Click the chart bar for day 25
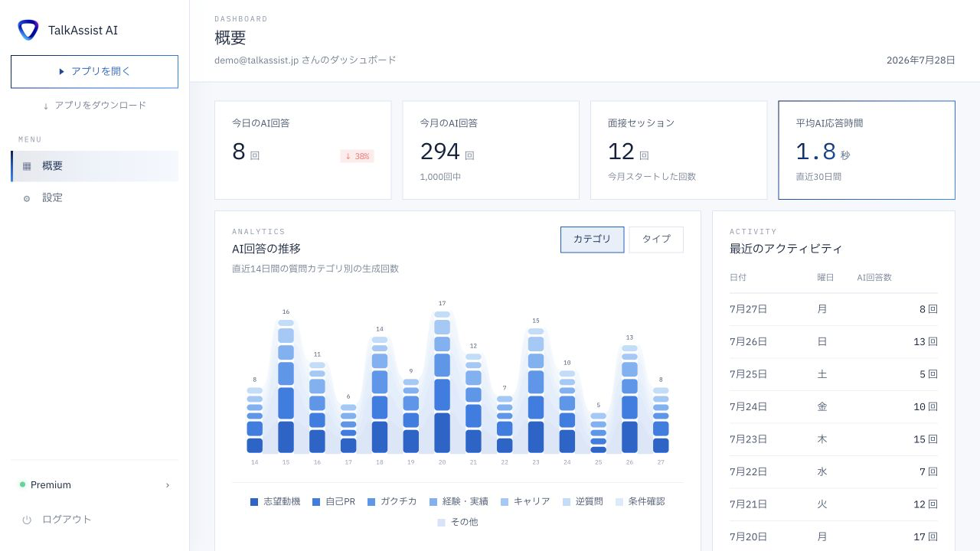The width and height of the screenshot is (980, 551). [x=599, y=433]
